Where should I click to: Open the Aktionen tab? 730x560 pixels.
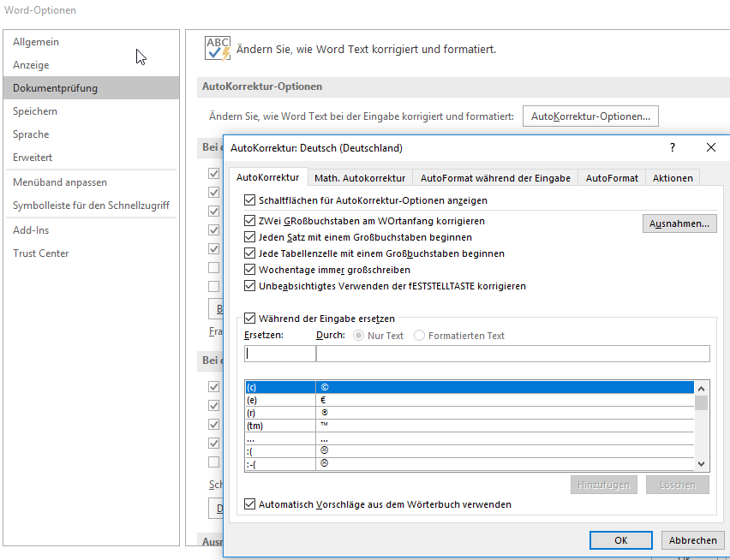pos(673,178)
